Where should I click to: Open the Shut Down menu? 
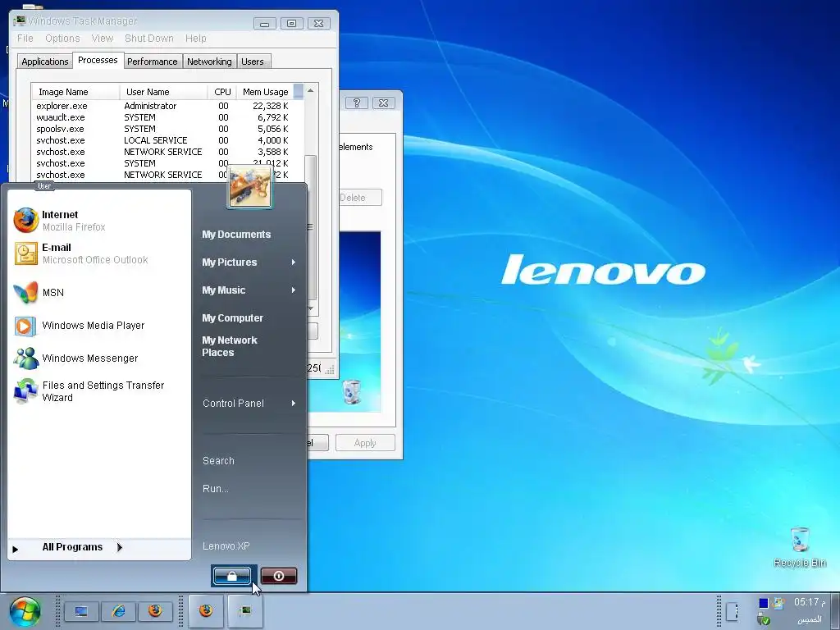coord(149,38)
